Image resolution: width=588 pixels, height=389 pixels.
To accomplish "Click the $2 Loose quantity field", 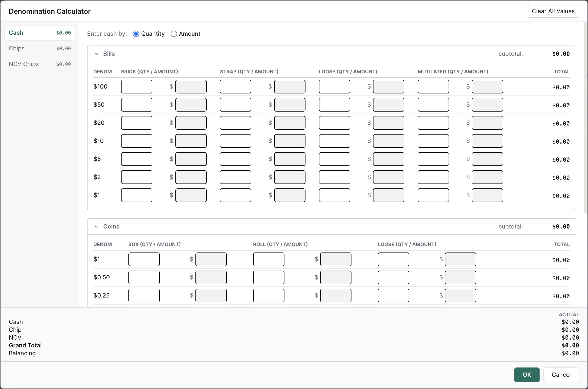I will coord(334,177).
